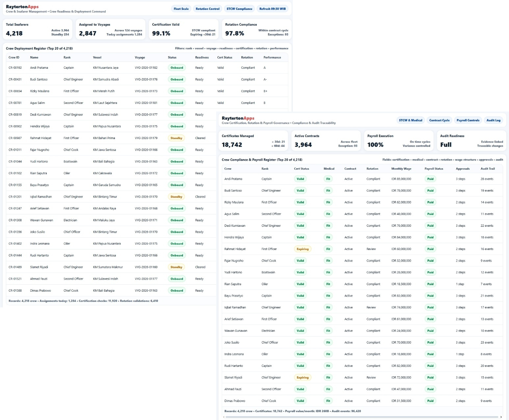
Task: Click the Standby badge for Rahmat Hidayat
Action: 176,138
